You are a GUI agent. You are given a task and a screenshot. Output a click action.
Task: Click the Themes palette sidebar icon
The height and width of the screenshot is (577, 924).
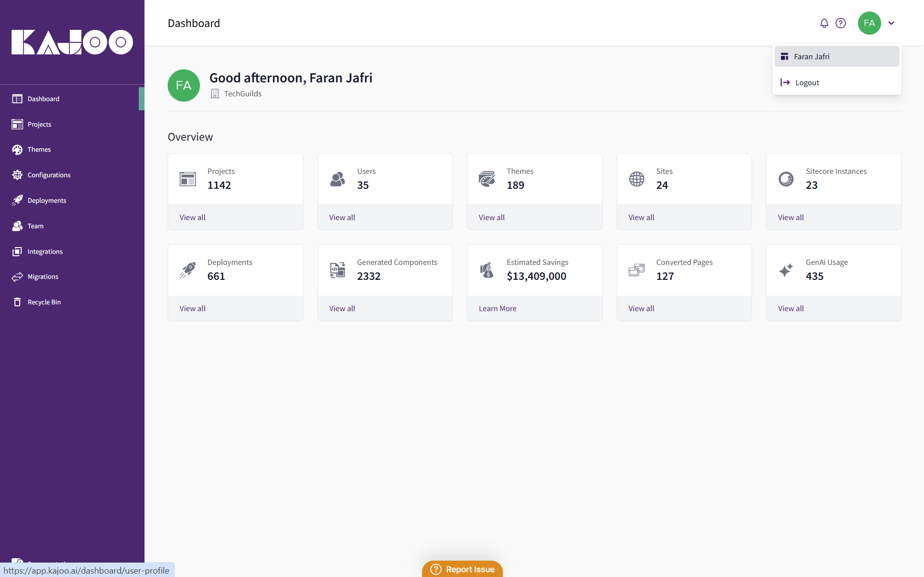[x=17, y=150]
